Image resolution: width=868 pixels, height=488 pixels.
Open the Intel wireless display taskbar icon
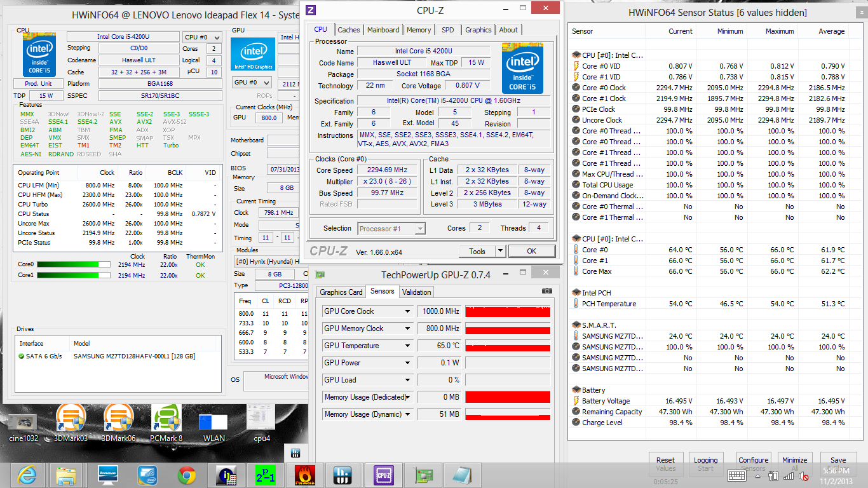coord(147,475)
